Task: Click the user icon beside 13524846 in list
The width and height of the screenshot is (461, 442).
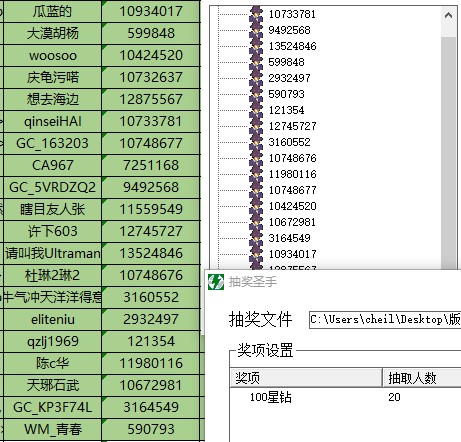Action: point(256,46)
